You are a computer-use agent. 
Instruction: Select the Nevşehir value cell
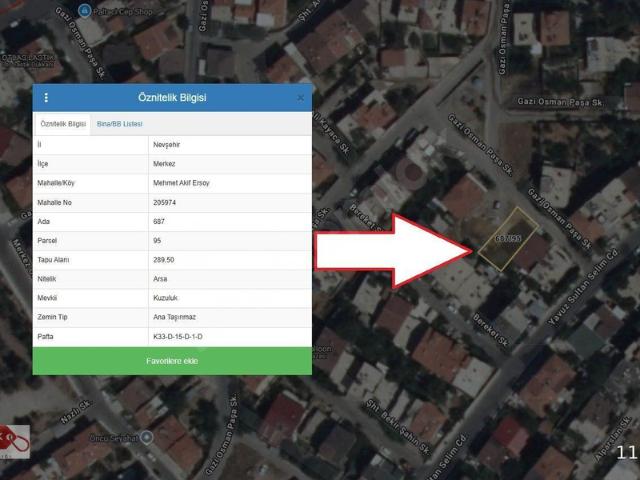[167, 145]
